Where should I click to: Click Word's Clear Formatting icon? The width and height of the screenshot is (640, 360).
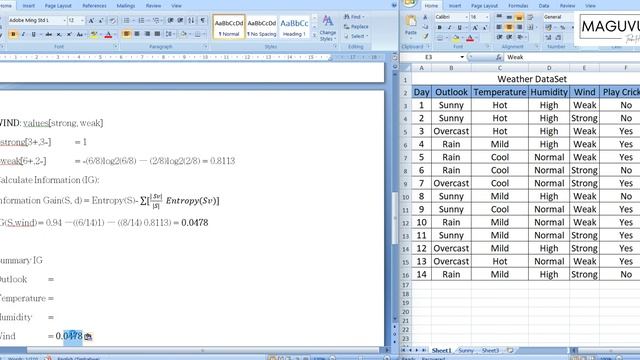click(113, 20)
